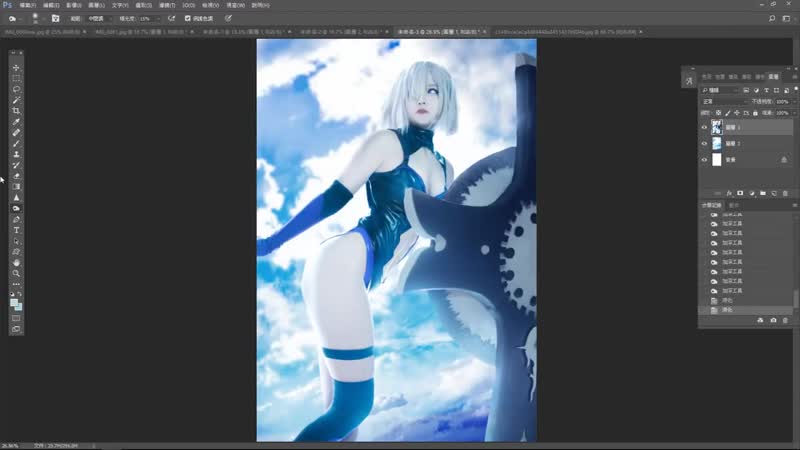Select the Lasso tool
The width and height of the screenshot is (800, 450).
point(16,89)
